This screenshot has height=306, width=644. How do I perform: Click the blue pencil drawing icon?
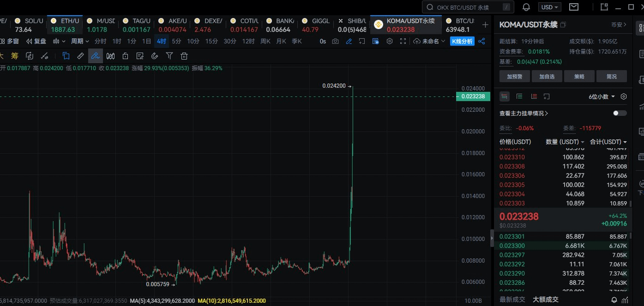tap(349, 41)
